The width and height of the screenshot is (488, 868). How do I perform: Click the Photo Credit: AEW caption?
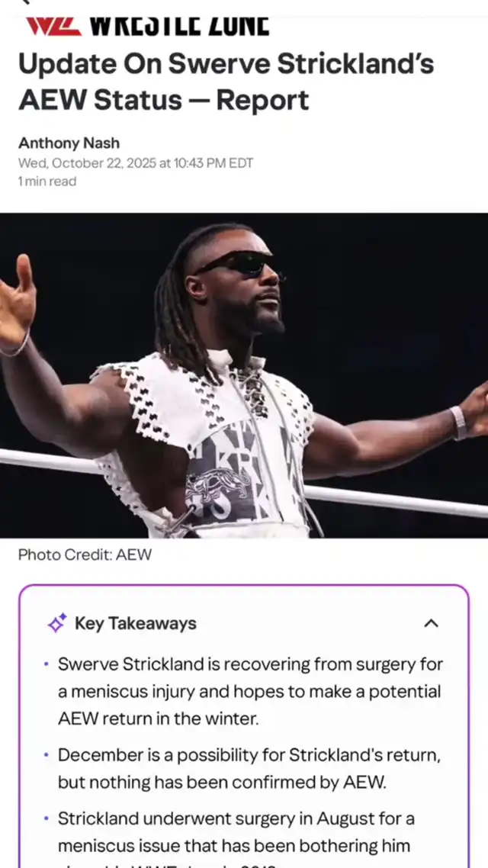85,555
